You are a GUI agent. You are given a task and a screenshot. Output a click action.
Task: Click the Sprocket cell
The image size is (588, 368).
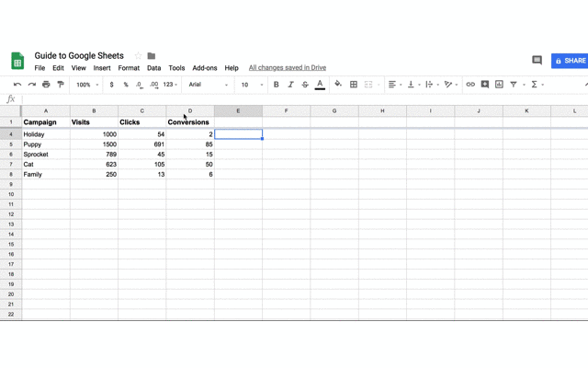(46, 155)
